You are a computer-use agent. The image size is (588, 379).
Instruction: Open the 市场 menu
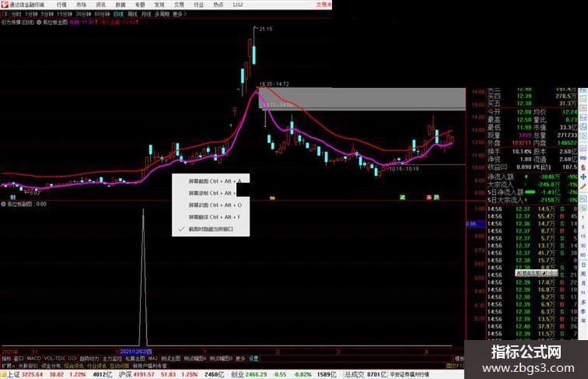[x=81, y=5]
